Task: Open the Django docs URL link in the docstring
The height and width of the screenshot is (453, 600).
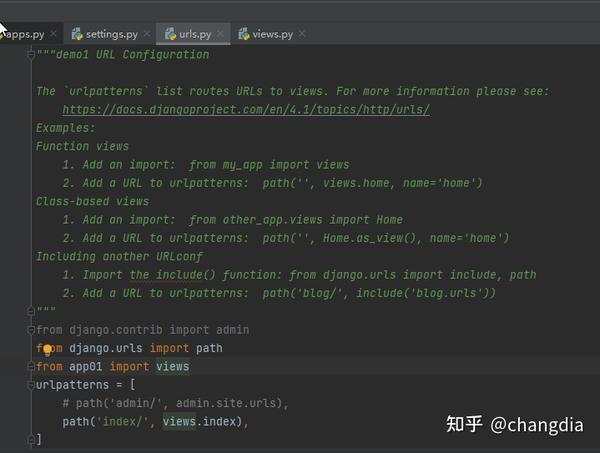Action: [246, 109]
